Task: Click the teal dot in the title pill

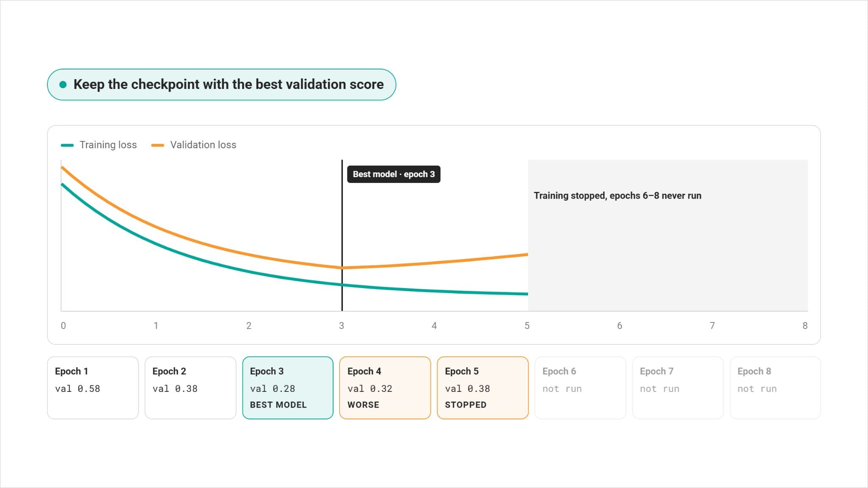Action: [63, 84]
